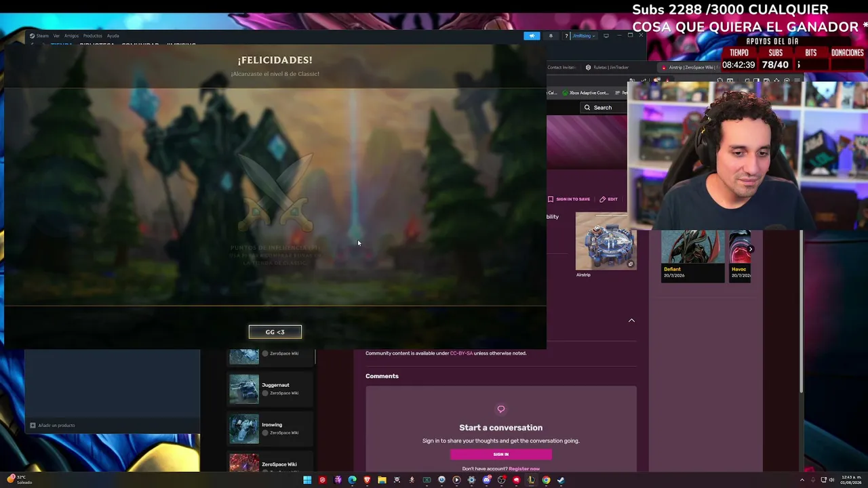Open Microsoft Edge from taskbar
The image size is (868, 488).
[352, 480]
